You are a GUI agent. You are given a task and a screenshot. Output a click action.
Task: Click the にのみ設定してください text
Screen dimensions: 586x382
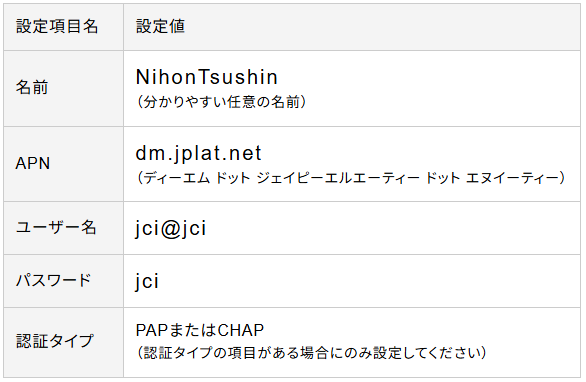[x=405, y=352]
